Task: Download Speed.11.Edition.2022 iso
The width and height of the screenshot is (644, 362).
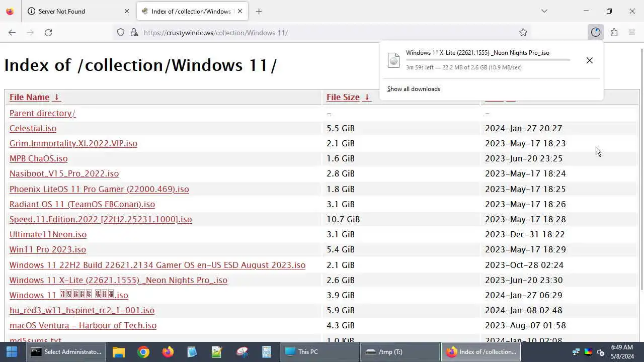Action: [x=101, y=219]
